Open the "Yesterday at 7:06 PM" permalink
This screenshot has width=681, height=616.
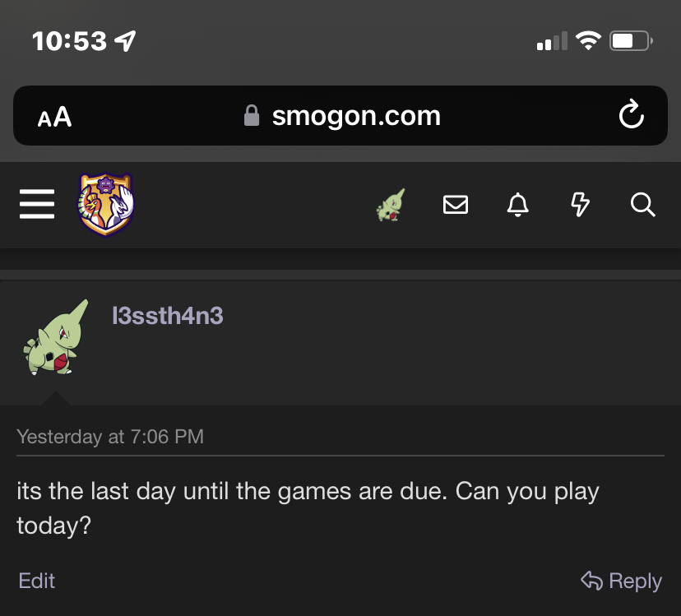[x=109, y=436]
